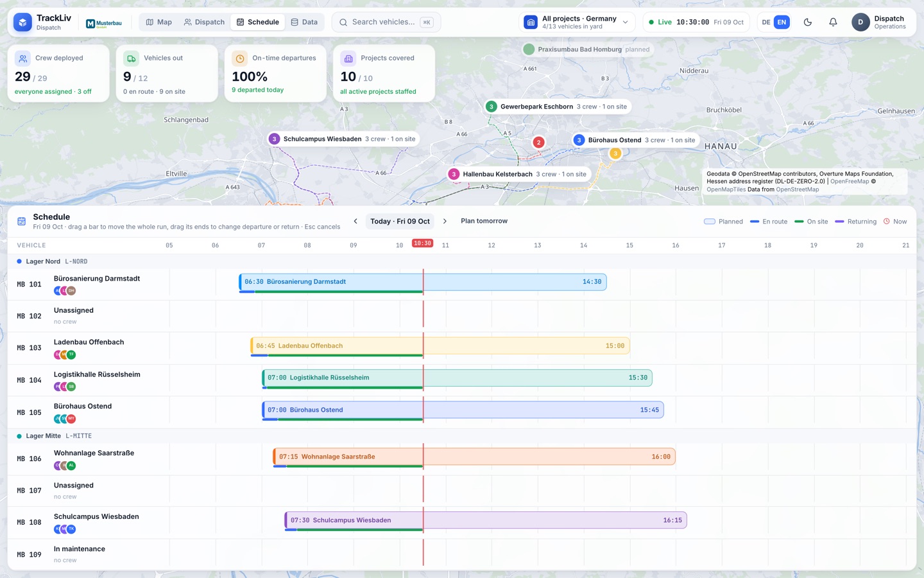924x578 pixels.
Task: Select the Wohnanlage Saarstraße schedule bar
Action: 474,457
